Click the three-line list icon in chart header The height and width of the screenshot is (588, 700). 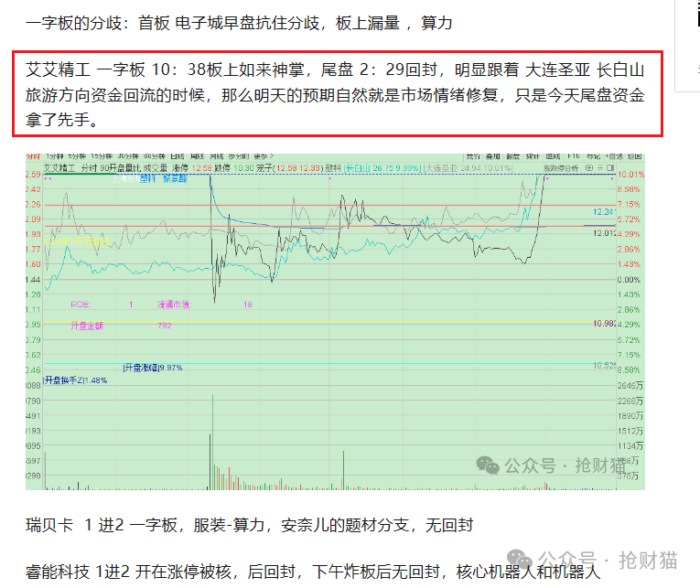click(x=600, y=168)
